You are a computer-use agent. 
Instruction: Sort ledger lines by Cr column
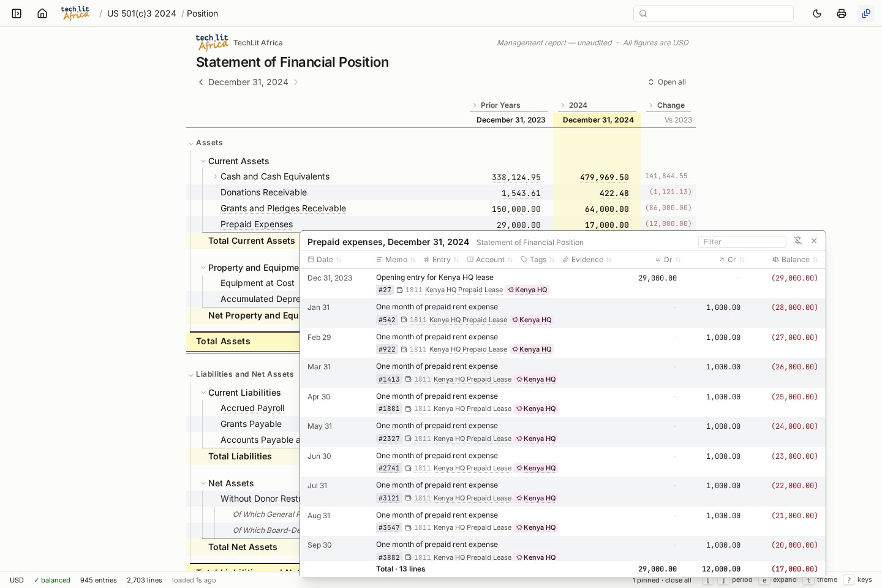click(x=731, y=260)
